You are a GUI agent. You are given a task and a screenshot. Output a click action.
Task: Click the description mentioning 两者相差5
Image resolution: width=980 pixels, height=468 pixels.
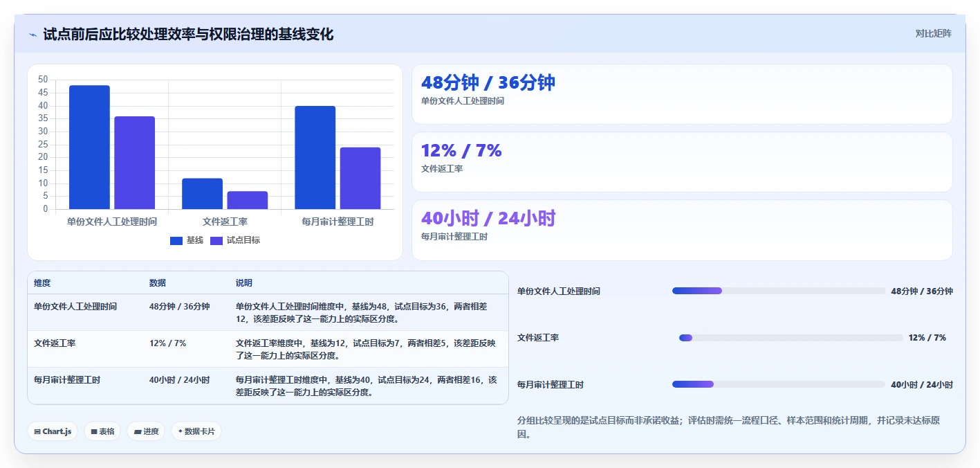(367, 349)
